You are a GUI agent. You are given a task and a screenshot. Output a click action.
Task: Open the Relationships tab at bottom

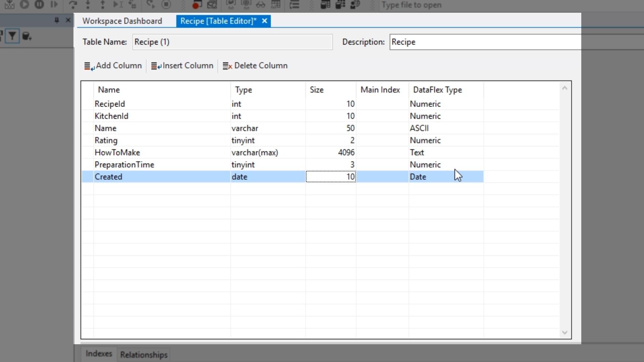click(x=144, y=355)
